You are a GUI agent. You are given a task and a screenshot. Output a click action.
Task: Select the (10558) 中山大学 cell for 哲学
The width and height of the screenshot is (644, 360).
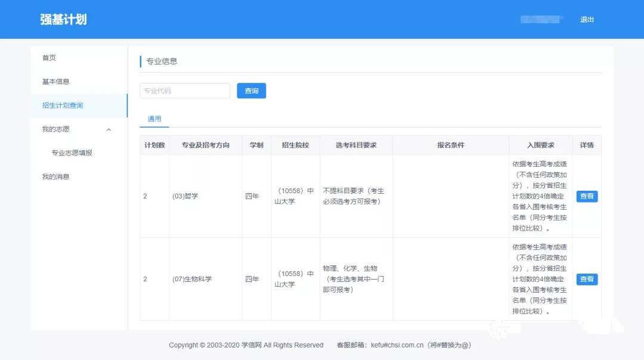tap(295, 195)
